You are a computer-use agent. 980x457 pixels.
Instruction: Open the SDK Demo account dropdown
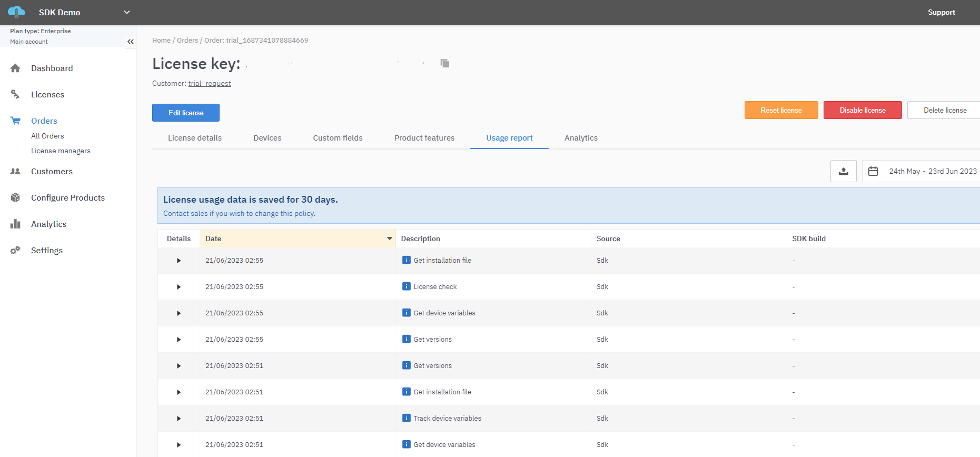click(x=126, y=12)
